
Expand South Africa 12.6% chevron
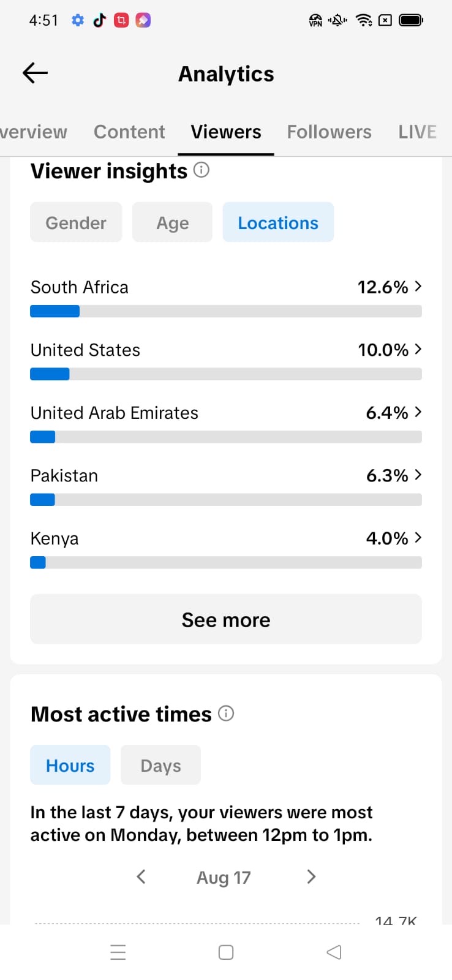[418, 286]
